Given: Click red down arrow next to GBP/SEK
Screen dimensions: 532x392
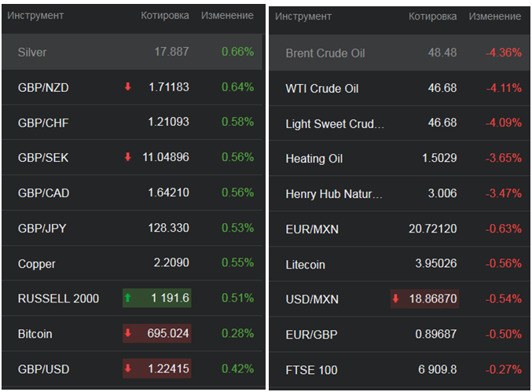Looking at the screenshot, I should click(x=128, y=157).
